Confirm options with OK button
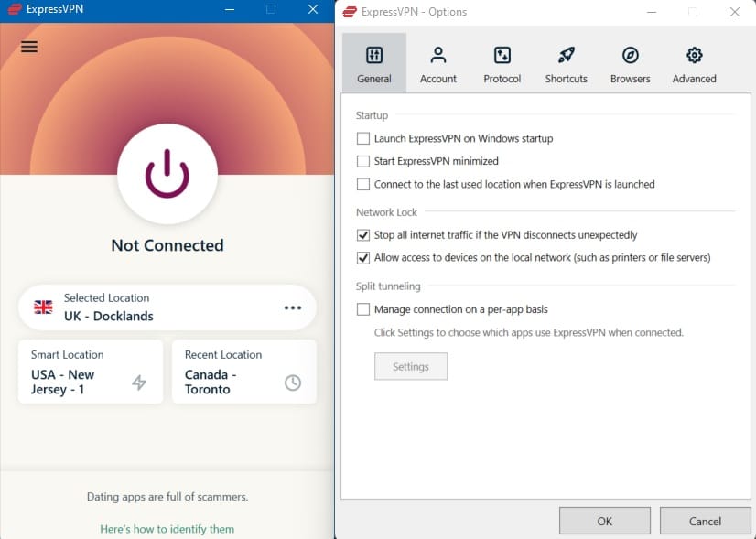 pyautogui.click(x=605, y=522)
